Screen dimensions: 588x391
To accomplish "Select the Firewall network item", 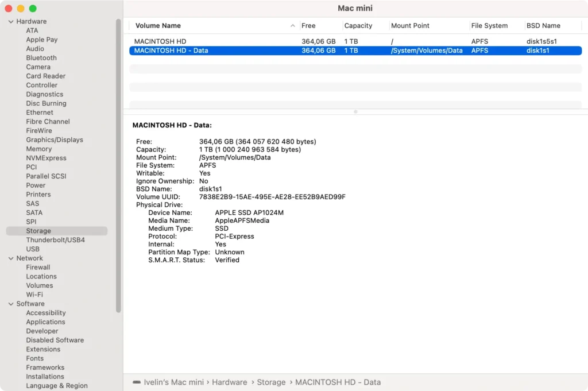I will [x=38, y=267].
